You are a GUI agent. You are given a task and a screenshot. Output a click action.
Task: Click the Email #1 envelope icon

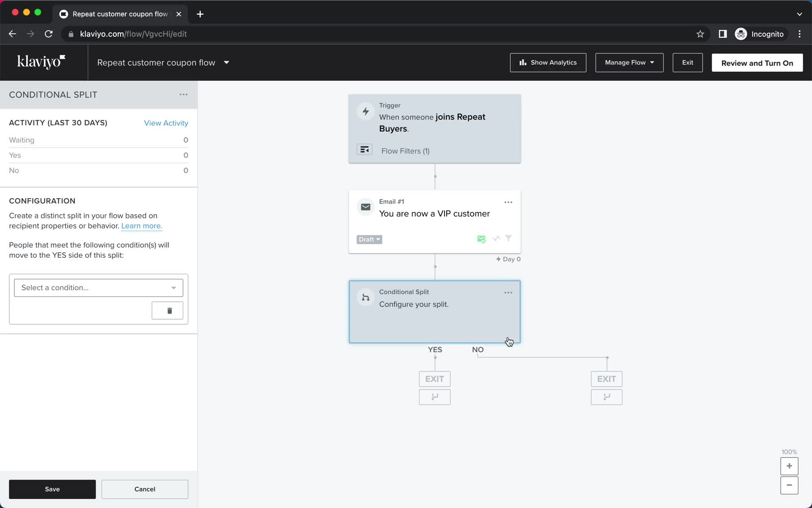[x=365, y=207]
